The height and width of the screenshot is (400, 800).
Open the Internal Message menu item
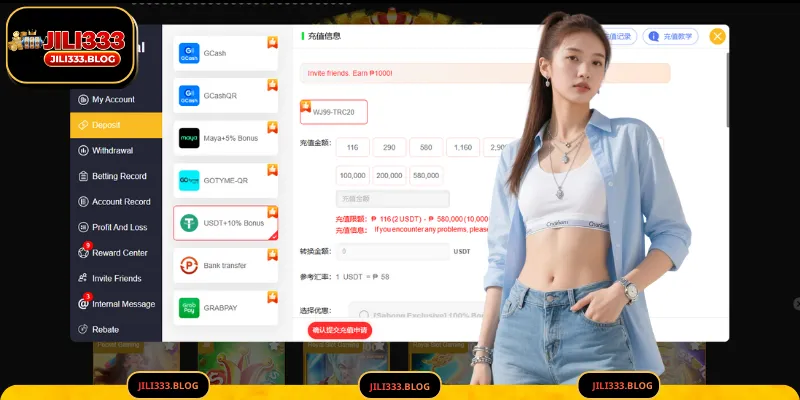[x=116, y=304]
